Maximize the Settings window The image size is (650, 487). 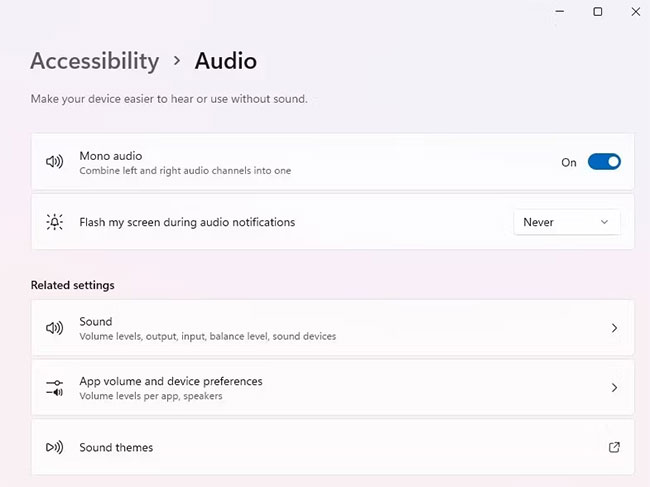click(x=598, y=12)
